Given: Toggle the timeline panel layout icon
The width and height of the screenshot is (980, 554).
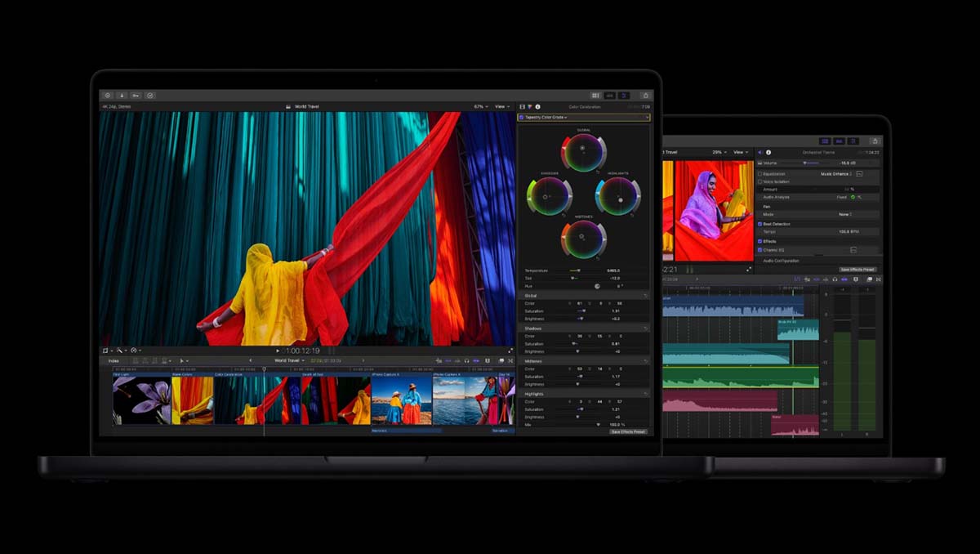Looking at the screenshot, I should pyautogui.click(x=609, y=96).
